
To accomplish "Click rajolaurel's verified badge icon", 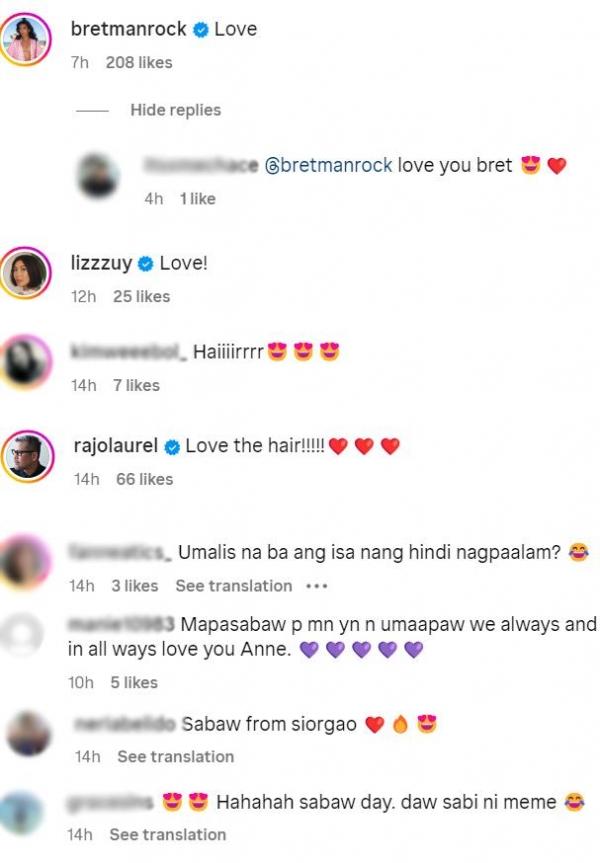I will (x=172, y=447).
